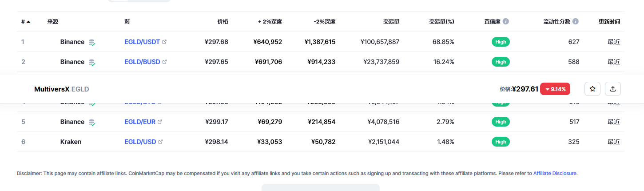Open external link icon beside EGLD/BUSD

coord(165,62)
